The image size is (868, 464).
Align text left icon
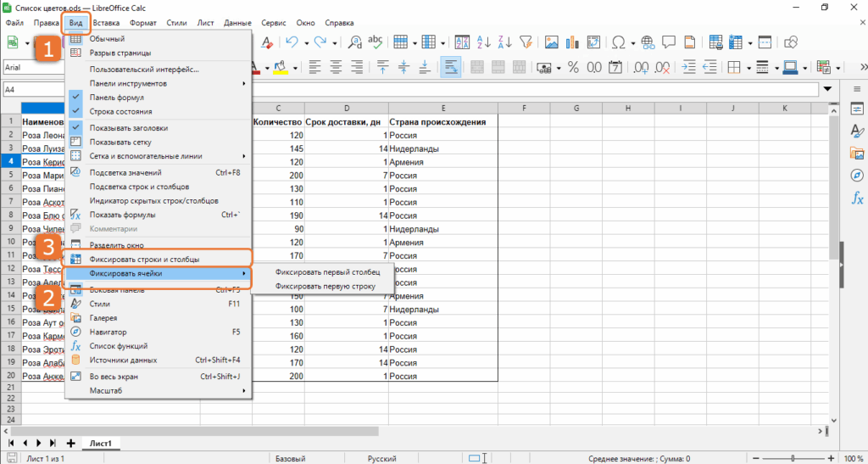tap(315, 68)
